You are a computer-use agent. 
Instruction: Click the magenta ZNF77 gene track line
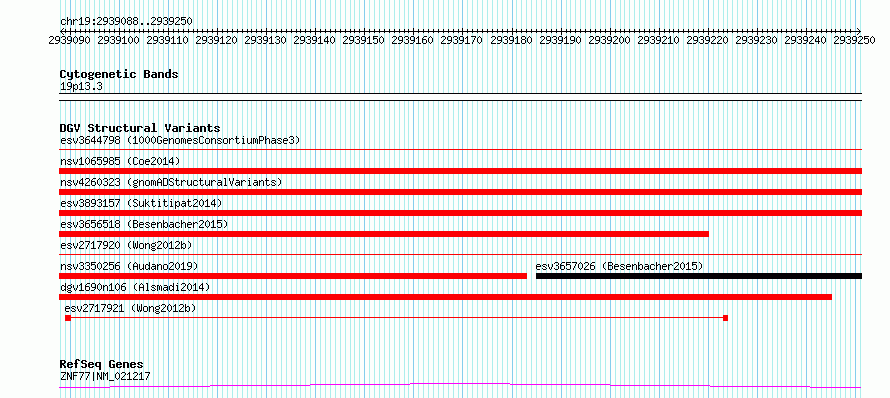click(x=460, y=386)
